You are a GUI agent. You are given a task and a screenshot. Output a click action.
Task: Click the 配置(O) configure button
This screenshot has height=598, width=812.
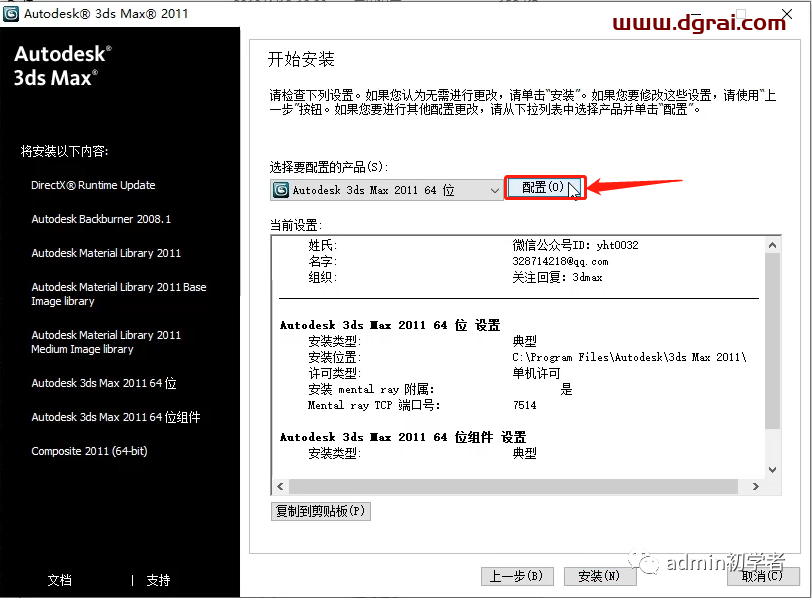(x=545, y=187)
